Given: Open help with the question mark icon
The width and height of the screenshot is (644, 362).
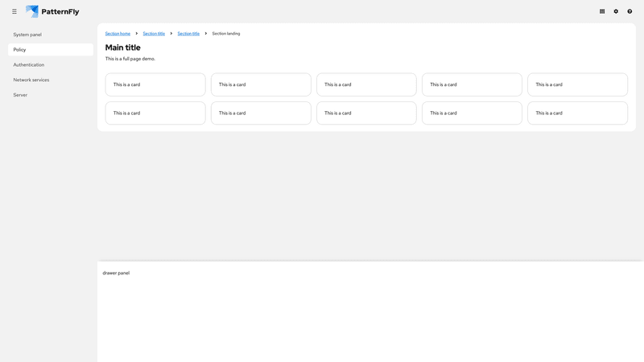Looking at the screenshot, I should pyautogui.click(x=630, y=11).
